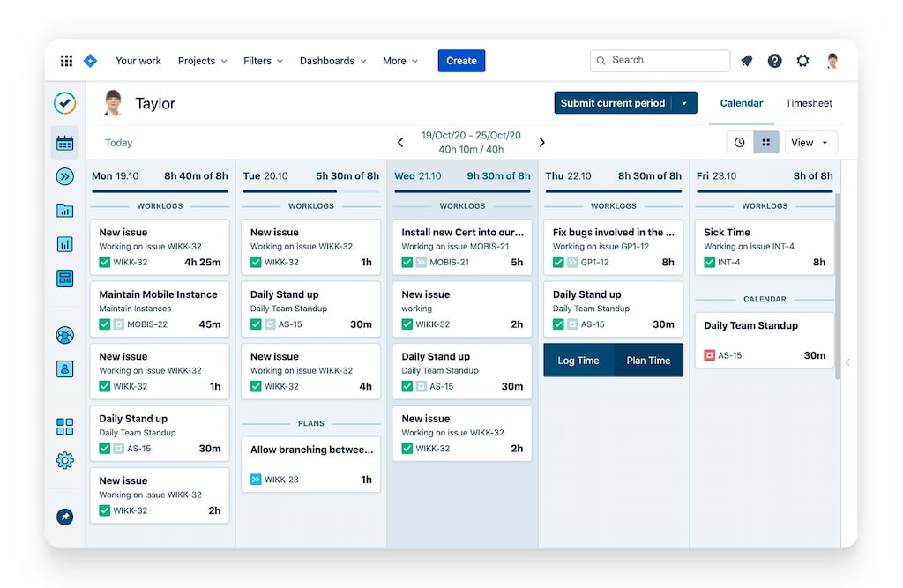Navigate to next week with right chevron
This screenshot has height=588, width=903.
pyautogui.click(x=541, y=142)
